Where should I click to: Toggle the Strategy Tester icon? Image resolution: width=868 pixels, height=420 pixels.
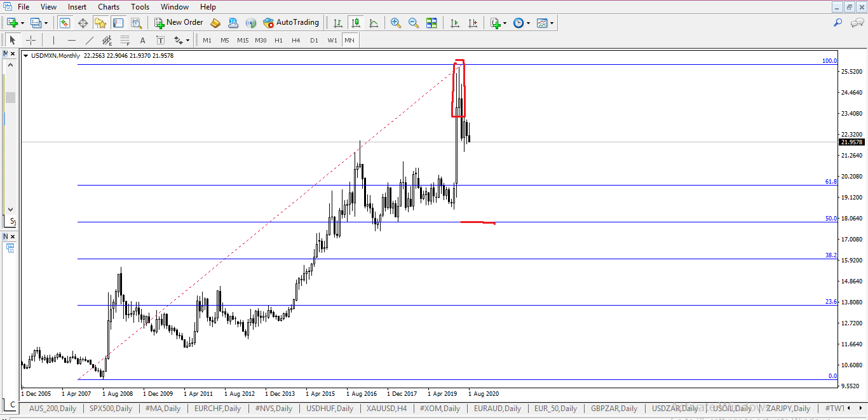pos(136,23)
